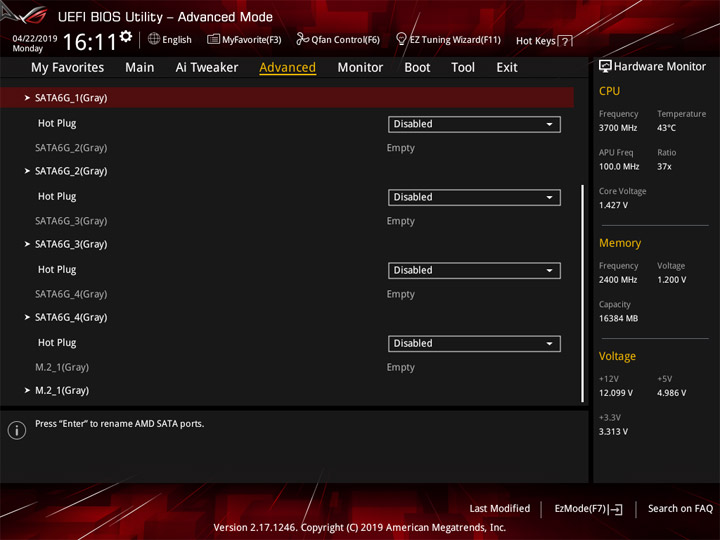Expand the highlighted SATA6G_1(Gray) entry
Image resolution: width=720 pixels, height=540 pixels.
(x=287, y=97)
